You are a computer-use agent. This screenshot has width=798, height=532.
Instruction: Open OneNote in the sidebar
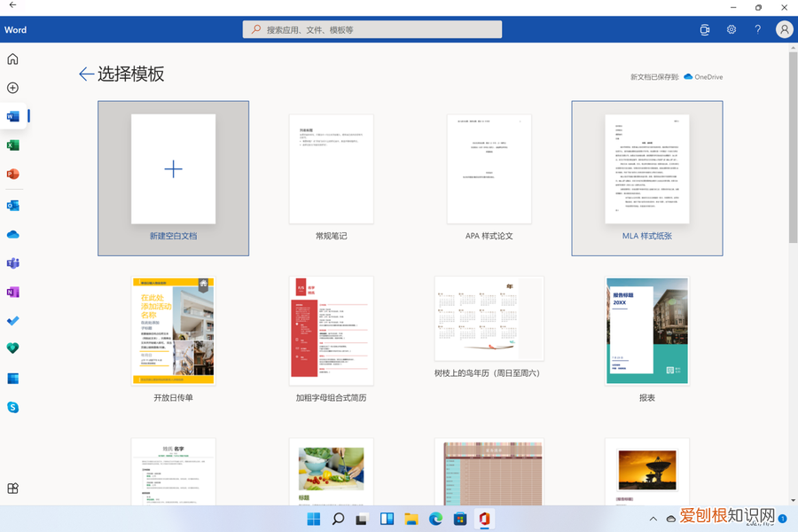(12, 292)
